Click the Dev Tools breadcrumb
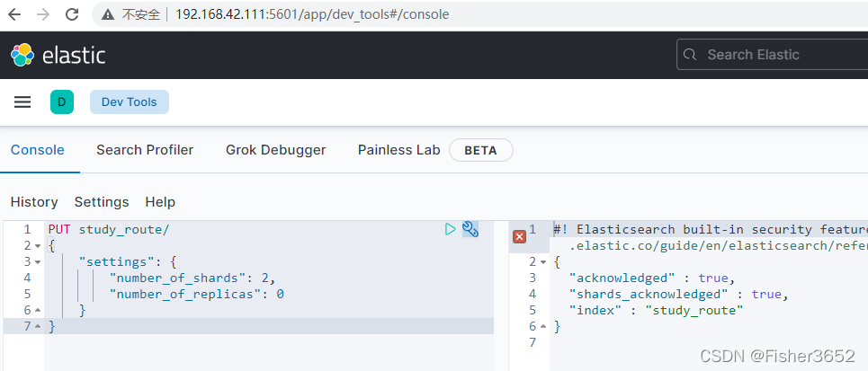868x371 pixels. (129, 102)
